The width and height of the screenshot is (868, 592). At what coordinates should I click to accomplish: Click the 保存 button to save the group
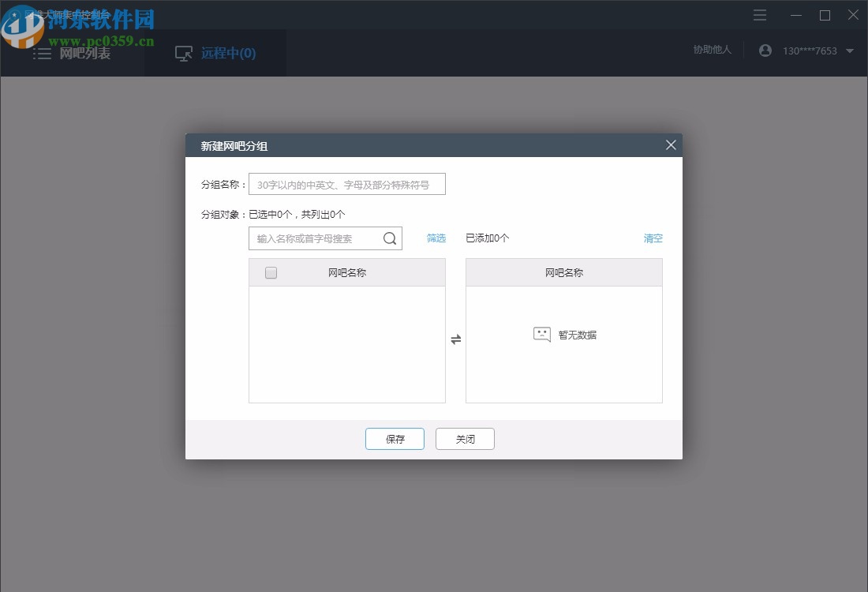395,439
